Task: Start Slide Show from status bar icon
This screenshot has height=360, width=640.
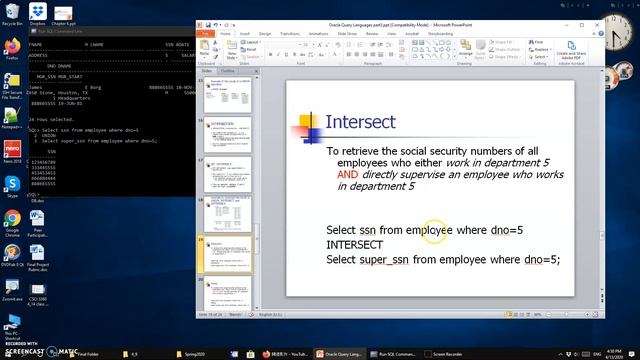Action: click(x=528, y=315)
